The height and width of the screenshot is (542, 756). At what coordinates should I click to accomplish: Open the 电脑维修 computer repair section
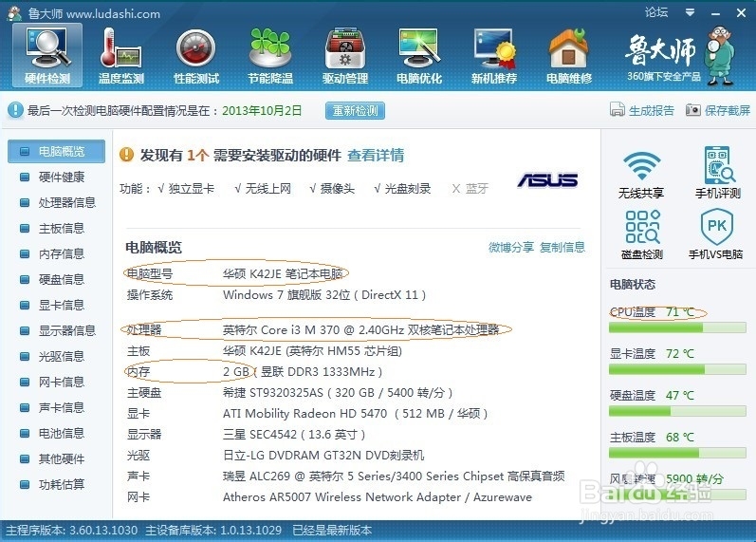click(569, 55)
